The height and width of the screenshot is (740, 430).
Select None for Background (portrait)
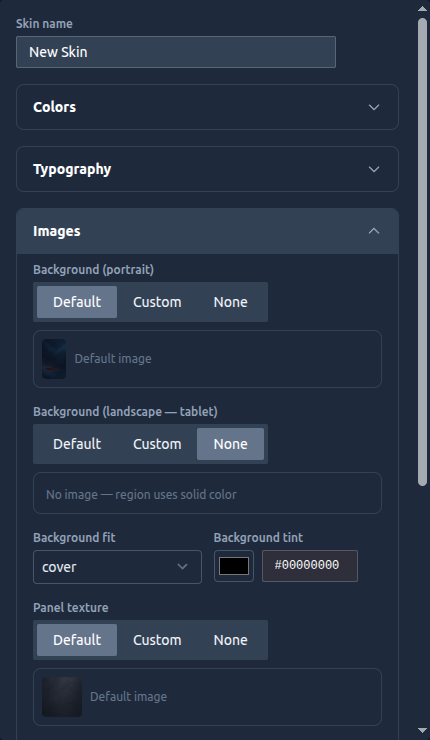pyautogui.click(x=230, y=302)
